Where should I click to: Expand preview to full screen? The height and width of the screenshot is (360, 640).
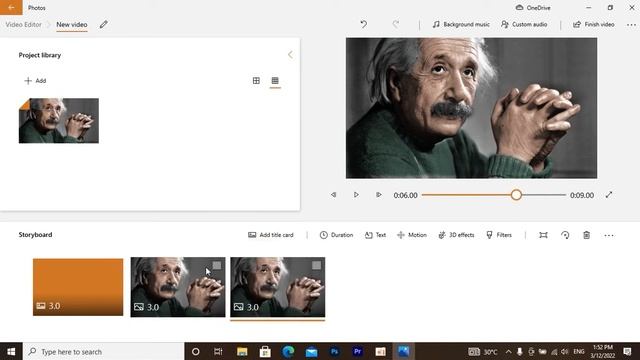(x=609, y=195)
